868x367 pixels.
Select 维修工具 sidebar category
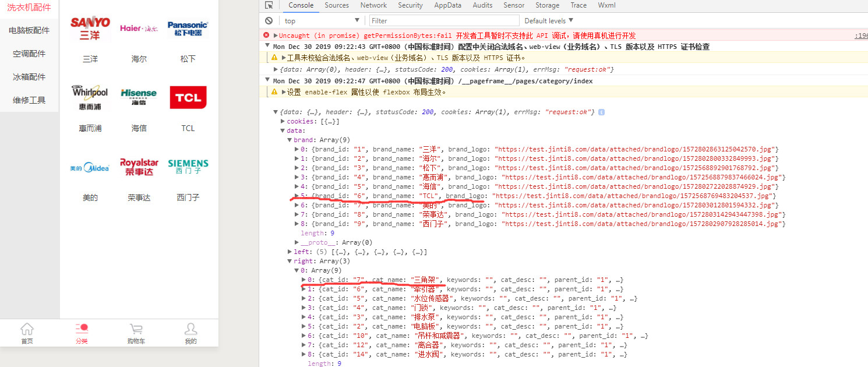point(29,100)
